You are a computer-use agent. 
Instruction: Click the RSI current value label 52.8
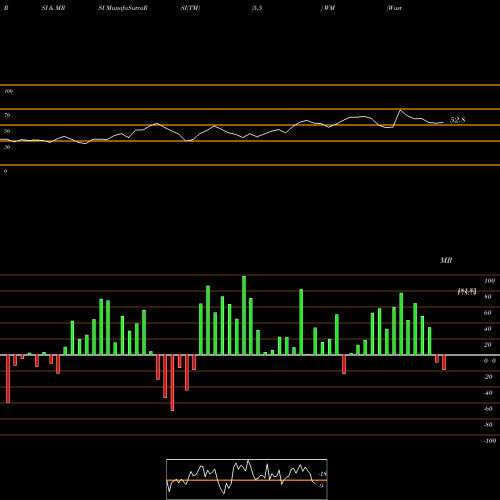tap(457, 120)
